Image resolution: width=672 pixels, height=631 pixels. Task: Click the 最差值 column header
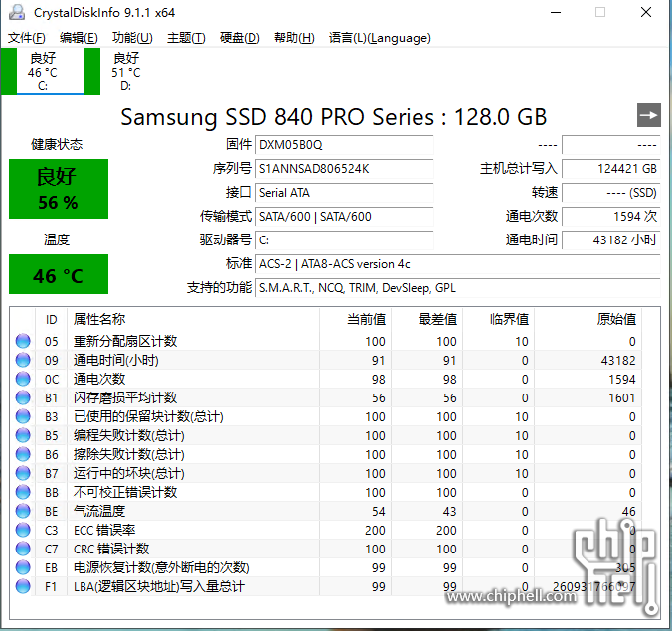[x=426, y=319]
